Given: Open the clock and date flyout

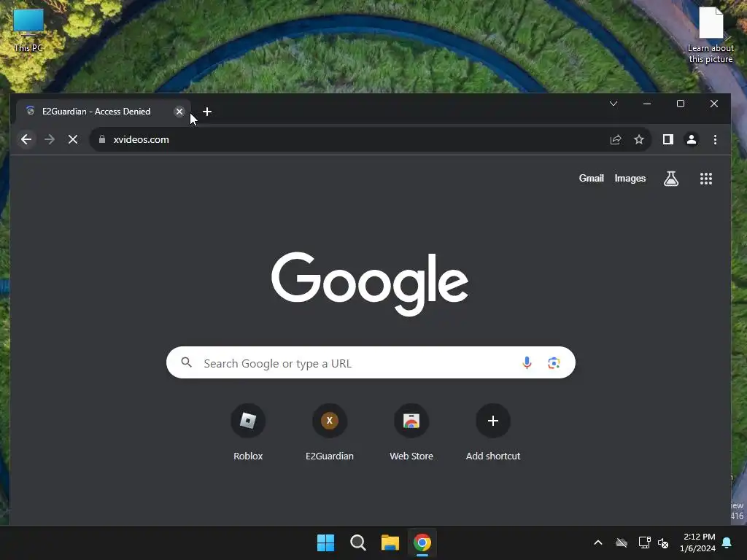Looking at the screenshot, I should [x=699, y=542].
